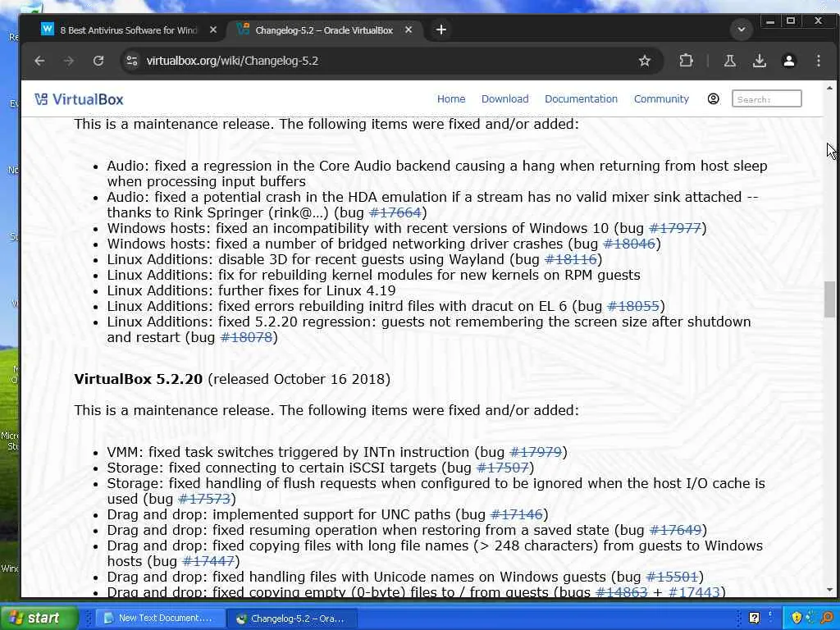Open the Download nav link

click(x=504, y=99)
